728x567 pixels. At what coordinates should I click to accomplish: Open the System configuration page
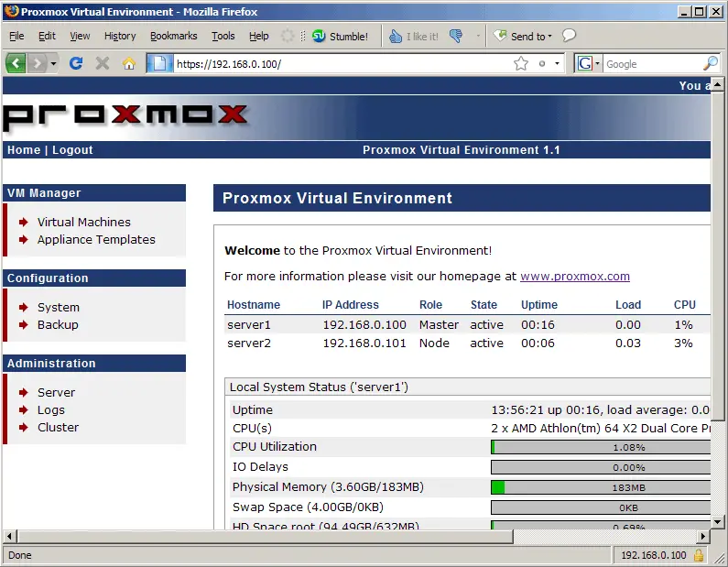point(59,308)
